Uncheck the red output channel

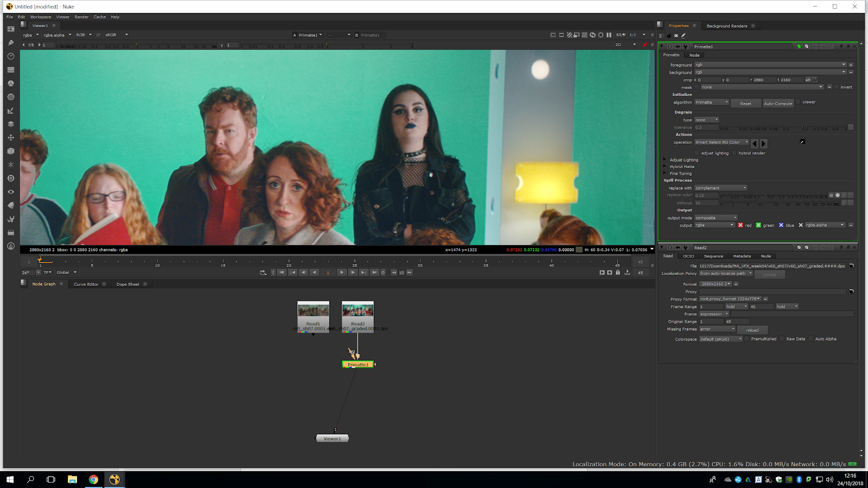[x=741, y=225]
